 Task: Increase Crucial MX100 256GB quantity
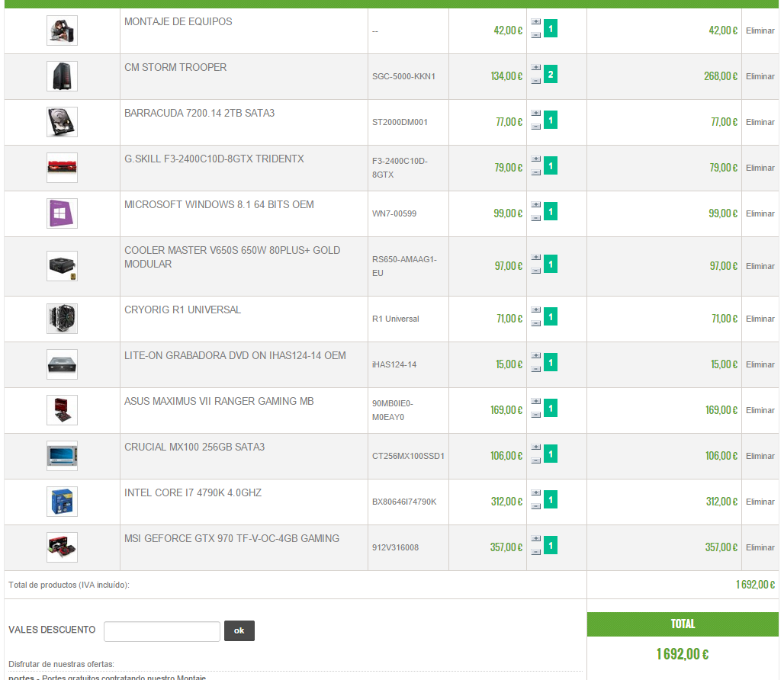pos(535,447)
